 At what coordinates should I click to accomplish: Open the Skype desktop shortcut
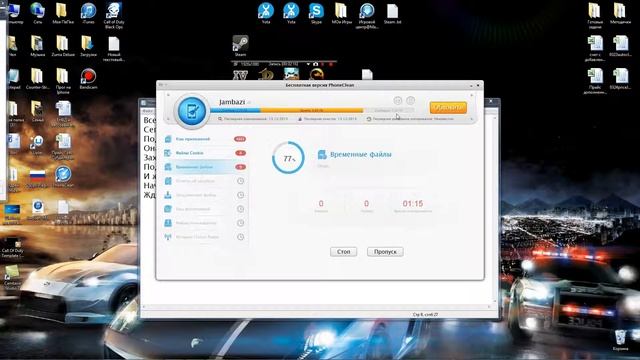point(316,13)
